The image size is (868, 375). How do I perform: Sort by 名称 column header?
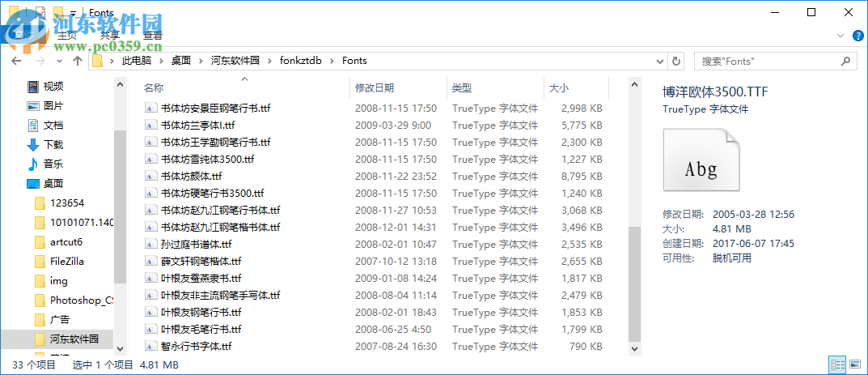coord(154,88)
